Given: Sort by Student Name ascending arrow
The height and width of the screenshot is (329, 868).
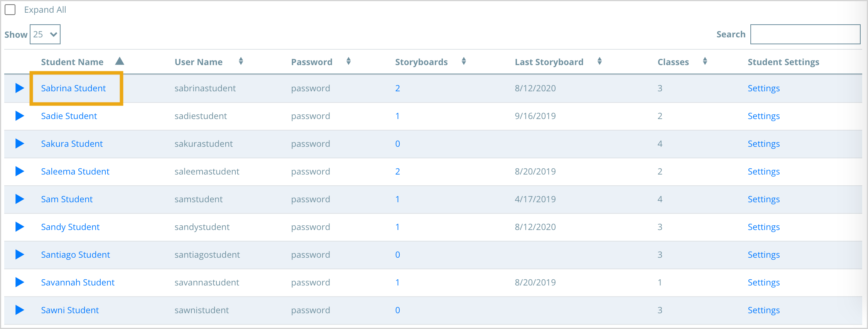Looking at the screenshot, I should coord(120,61).
